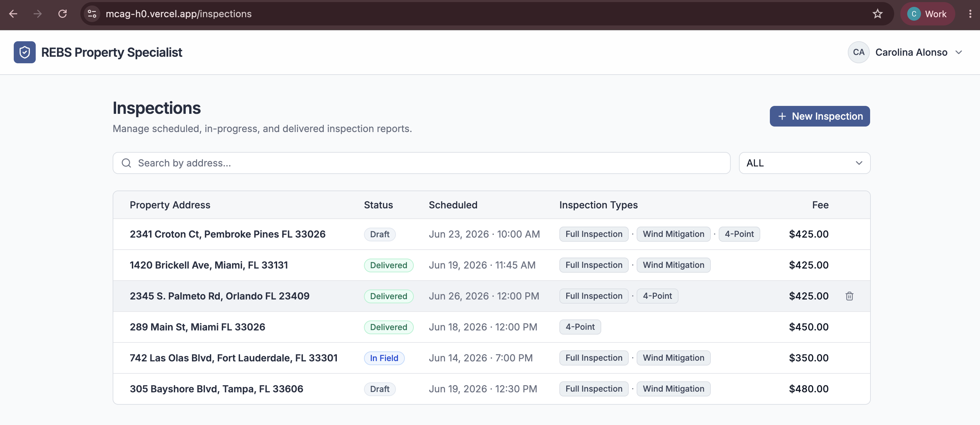Open the 289 Main St inspection
Viewport: 980px width, 425px height.
point(491,327)
